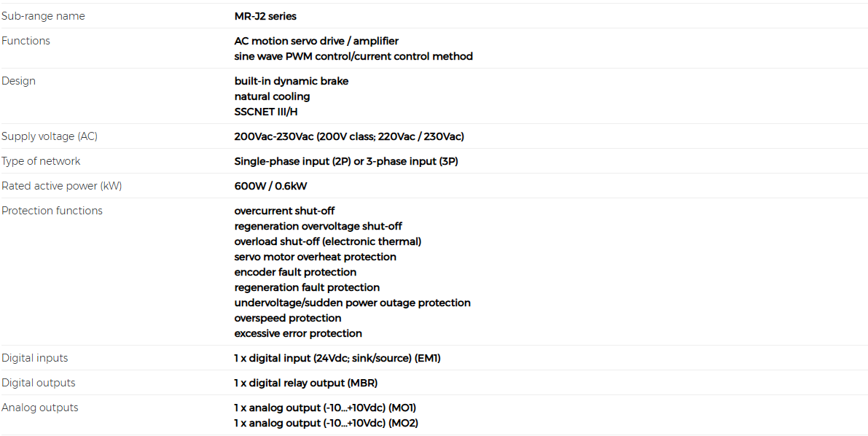Click the "Design" row label
868x436 pixels.
19,81
